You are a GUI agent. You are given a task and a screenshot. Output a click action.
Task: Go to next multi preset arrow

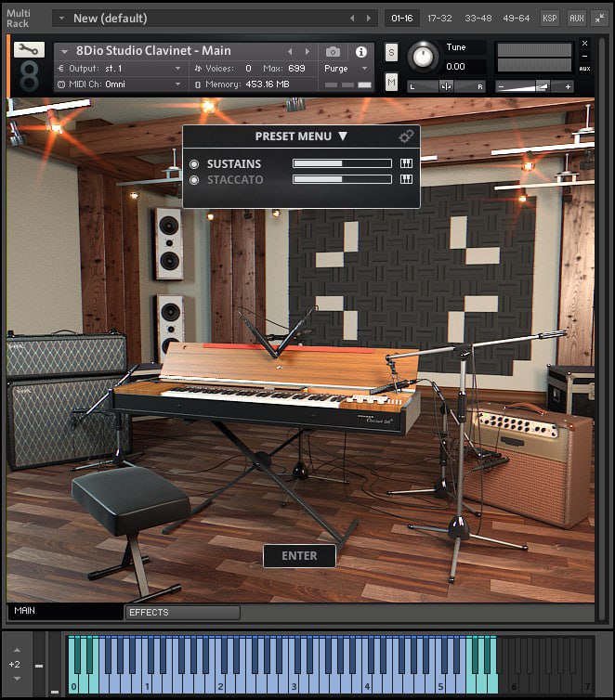click(x=369, y=19)
